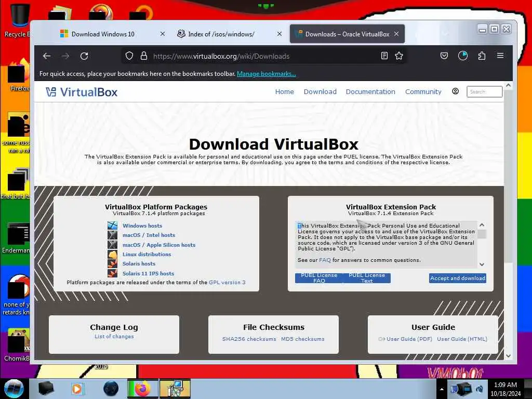532x399 pixels.
Task: Toggle reader view in address bar
Action: 384,56
